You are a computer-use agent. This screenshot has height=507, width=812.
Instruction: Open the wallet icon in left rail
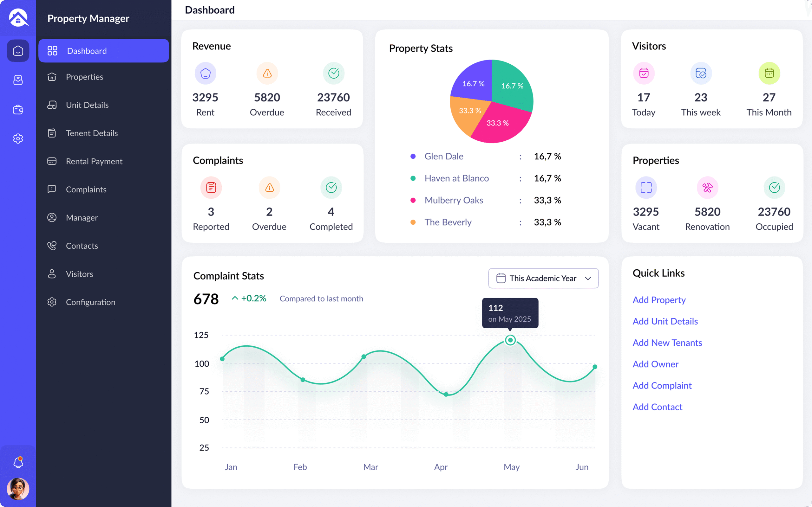(18, 110)
